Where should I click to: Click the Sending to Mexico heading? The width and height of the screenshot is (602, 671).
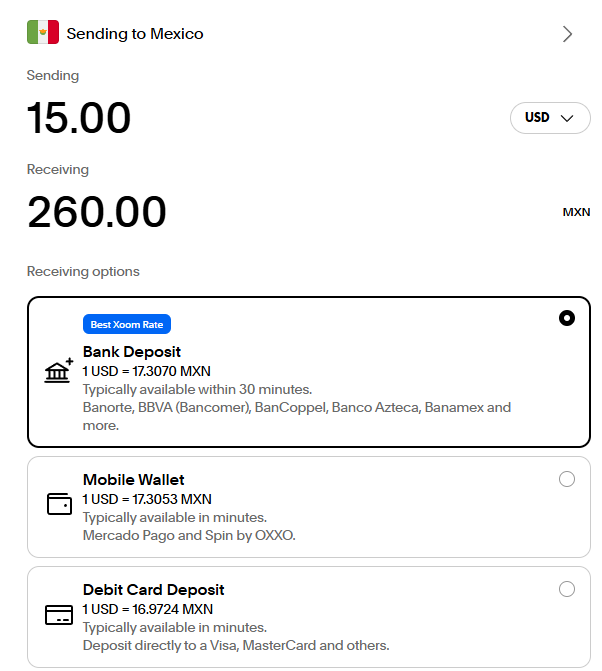click(135, 34)
